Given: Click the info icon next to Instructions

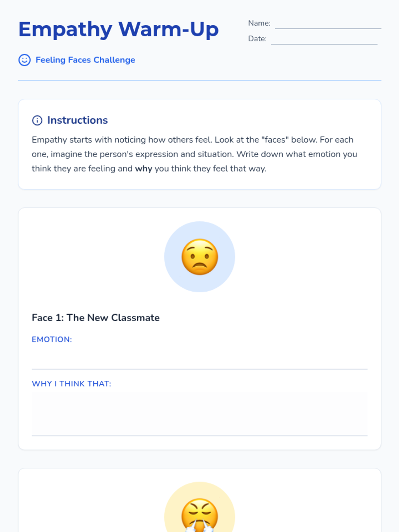Looking at the screenshot, I should click(37, 120).
